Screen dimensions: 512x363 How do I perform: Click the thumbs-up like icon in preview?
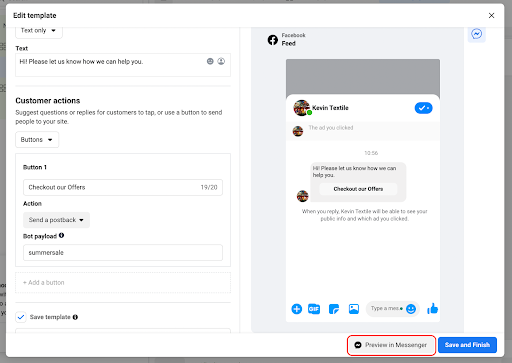(x=432, y=309)
